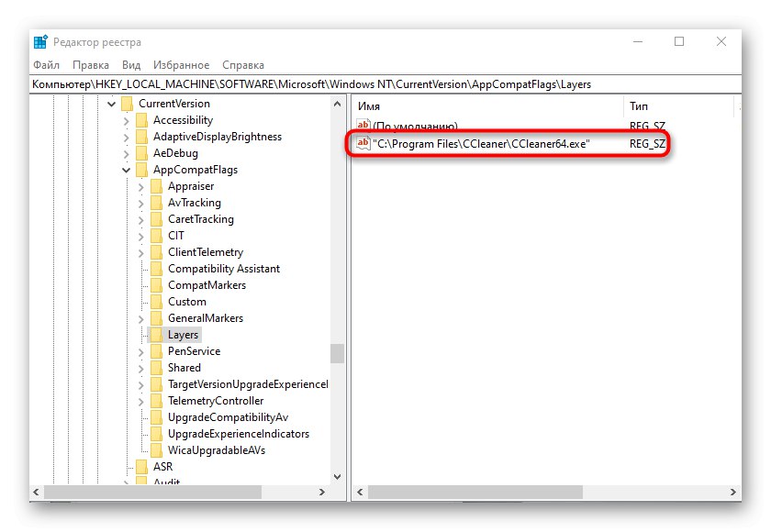Click the AeDebug folder icon
The width and height of the screenshot is (771, 532).
[141, 153]
